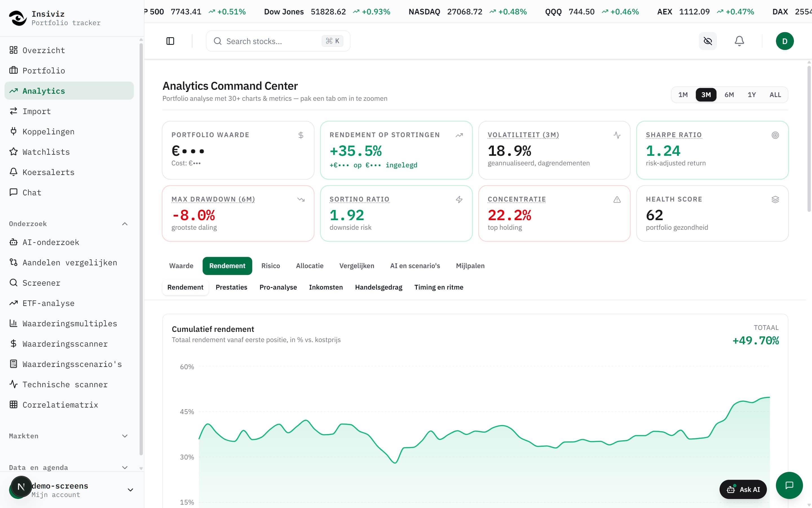
Task: Switch to the Waarde tab
Action: [181, 266]
